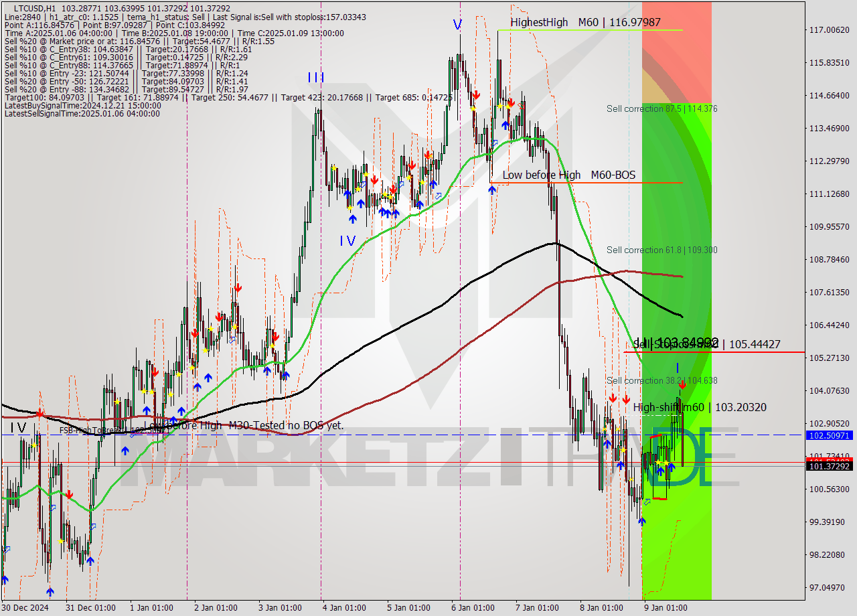The image size is (857, 616).
Task: Click the '7 Jan 01:00' time label
Action: (537, 608)
